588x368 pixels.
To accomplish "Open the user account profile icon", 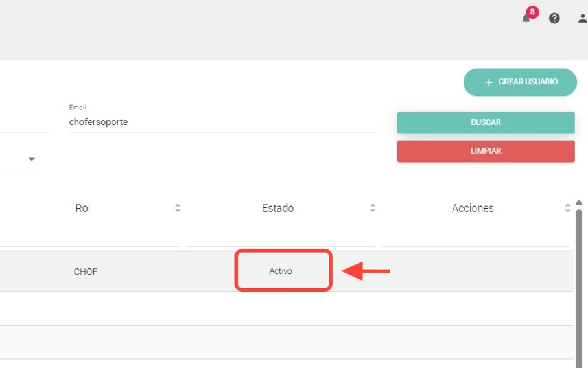I will tap(582, 18).
